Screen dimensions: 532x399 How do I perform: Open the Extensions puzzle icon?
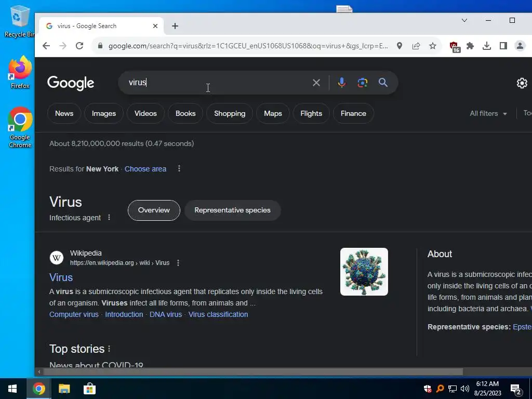pyautogui.click(x=470, y=46)
